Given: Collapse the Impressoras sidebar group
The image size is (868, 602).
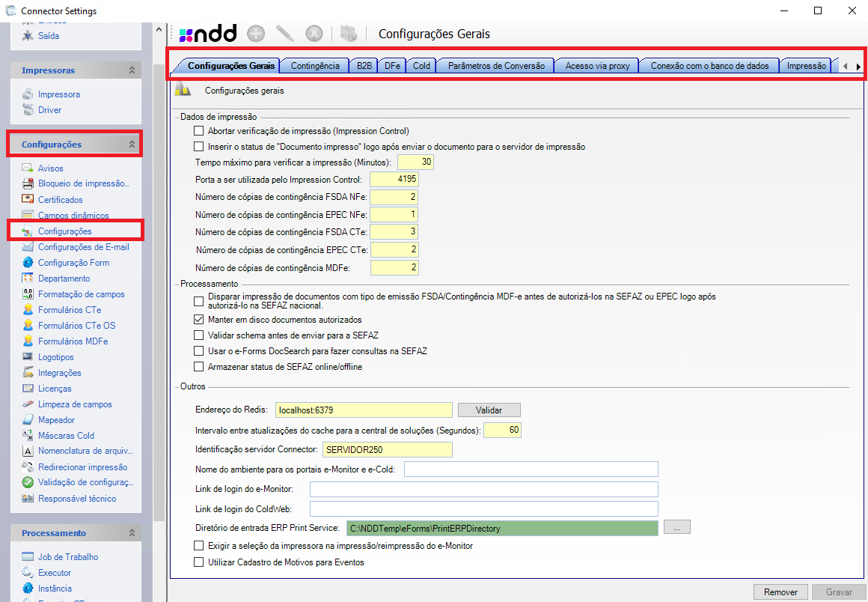Looking at the screenshot, I should pyautogui.click(x=132, y=70).
